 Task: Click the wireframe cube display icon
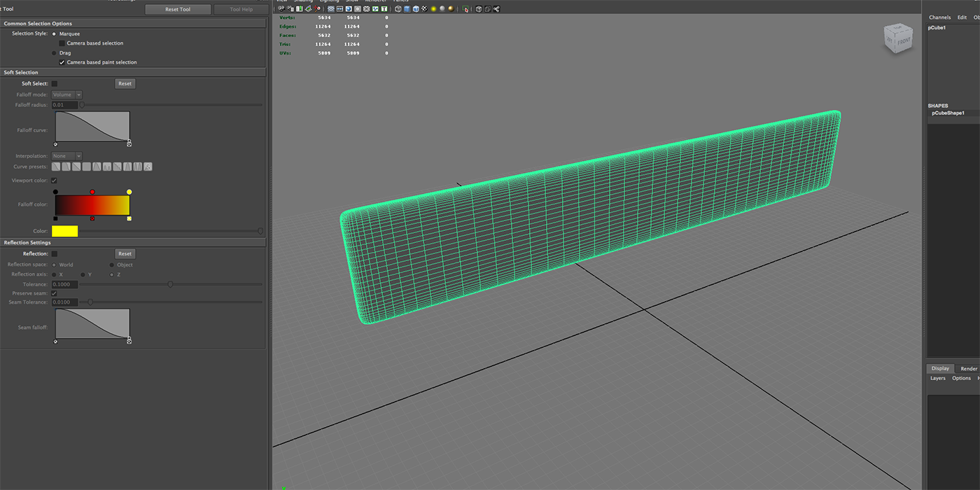tap(398, 9)
